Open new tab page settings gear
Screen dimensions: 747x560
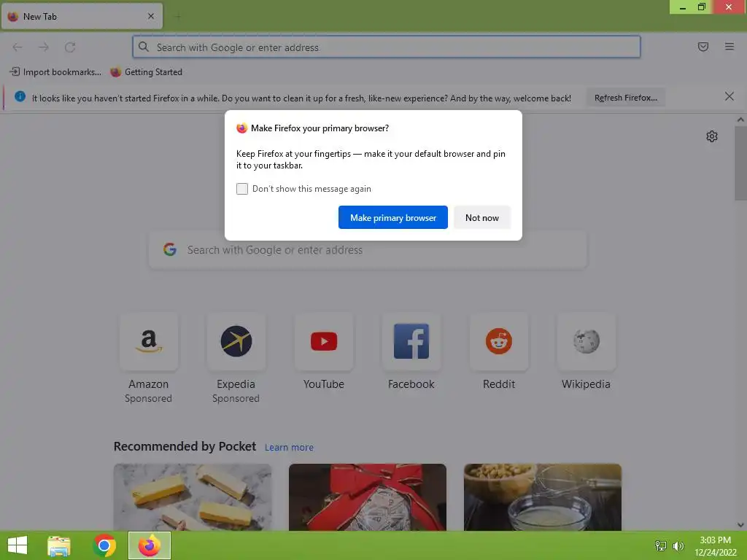712,136
